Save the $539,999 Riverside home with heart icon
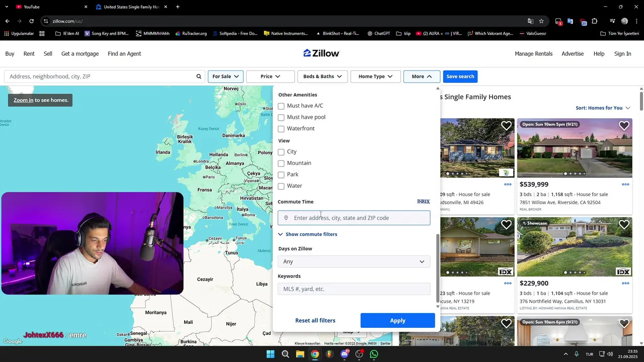This screenshot has width=644, height=362. pos(624,126)
